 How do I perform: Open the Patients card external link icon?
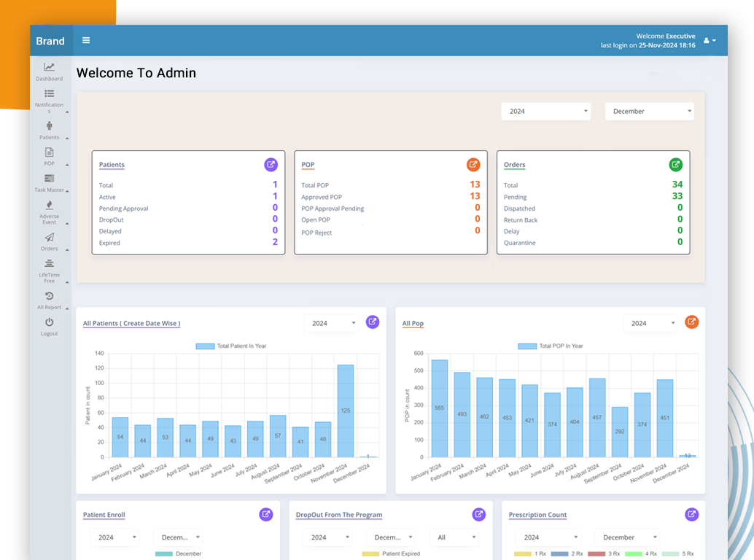point(271,165)
